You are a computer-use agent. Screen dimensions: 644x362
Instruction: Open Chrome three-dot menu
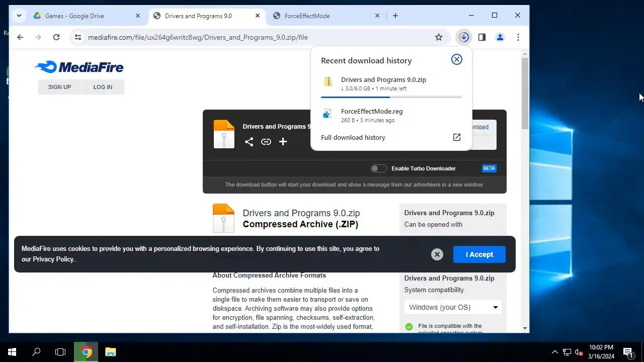point(518,37)
